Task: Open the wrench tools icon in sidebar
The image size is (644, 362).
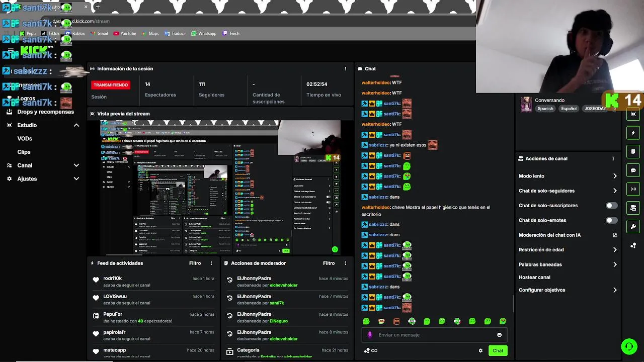Action: pyautogui.click(x=633, y=226)
